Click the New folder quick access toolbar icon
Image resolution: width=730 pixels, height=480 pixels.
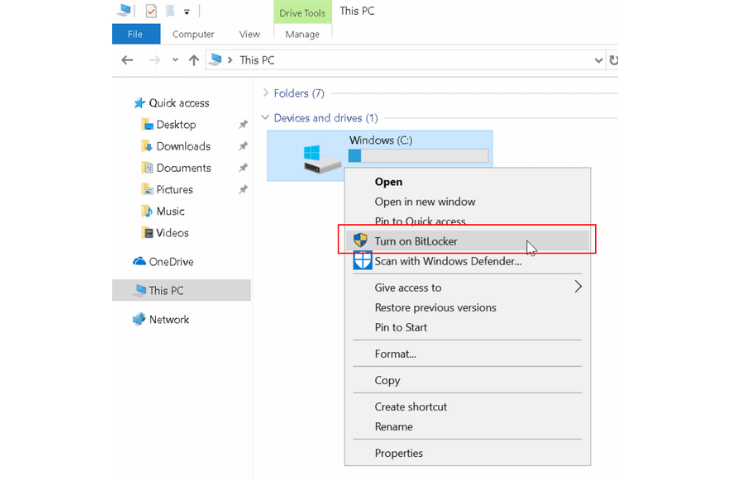[170, 11]
